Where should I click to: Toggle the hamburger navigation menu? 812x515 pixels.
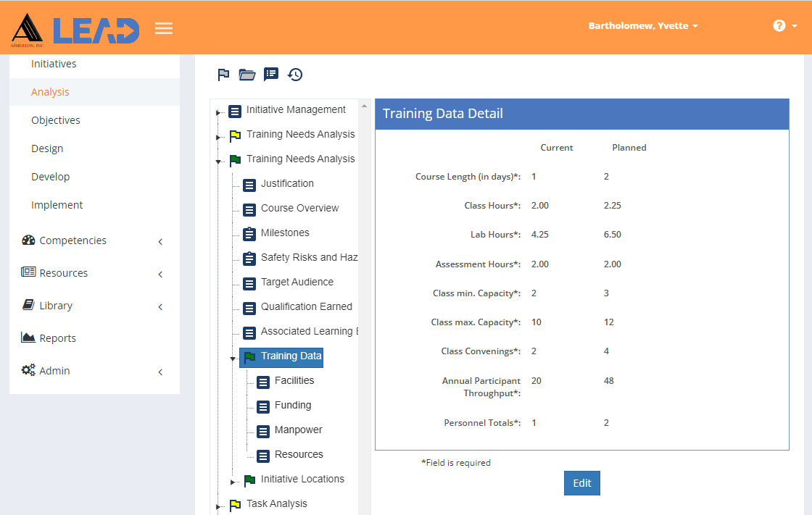pos(164,28)
